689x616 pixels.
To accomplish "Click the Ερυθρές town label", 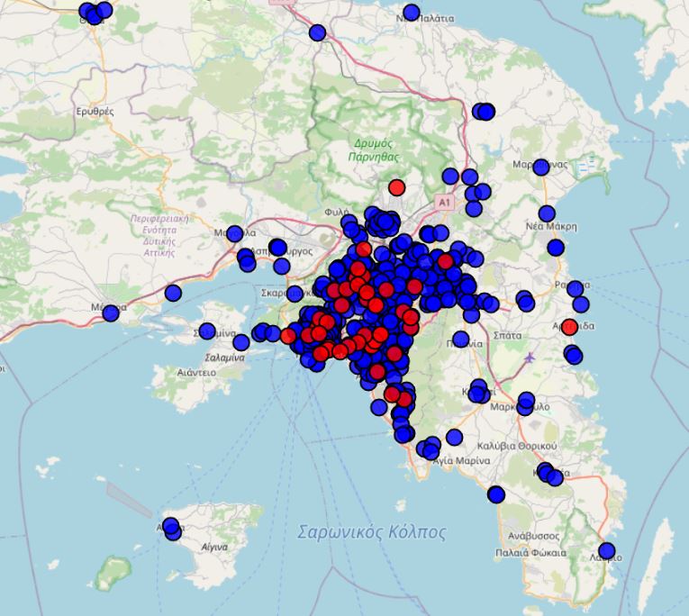I will [95, 111].
